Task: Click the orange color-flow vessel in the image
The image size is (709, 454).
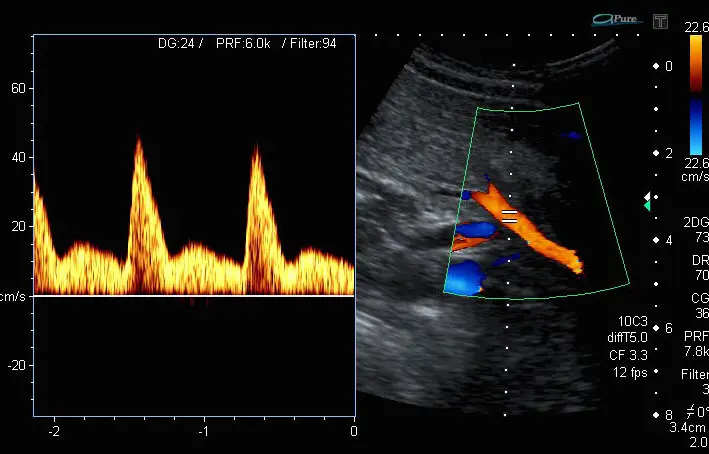Action: pyautogui.click(x=527, y=227)
